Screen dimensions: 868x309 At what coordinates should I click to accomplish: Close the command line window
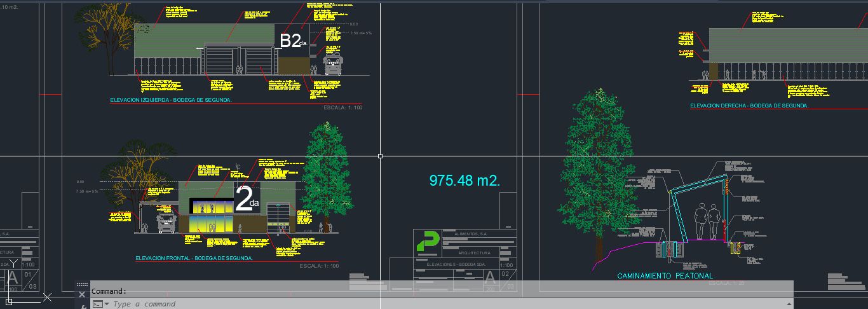point(82,295)
